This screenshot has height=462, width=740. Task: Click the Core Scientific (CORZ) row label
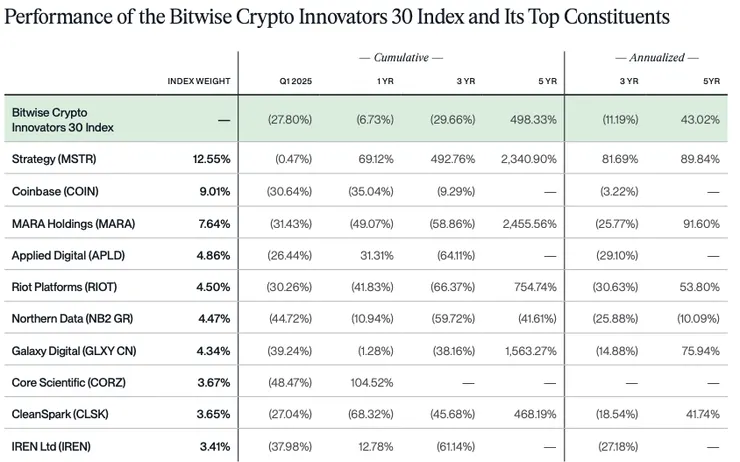pos(66,383)
